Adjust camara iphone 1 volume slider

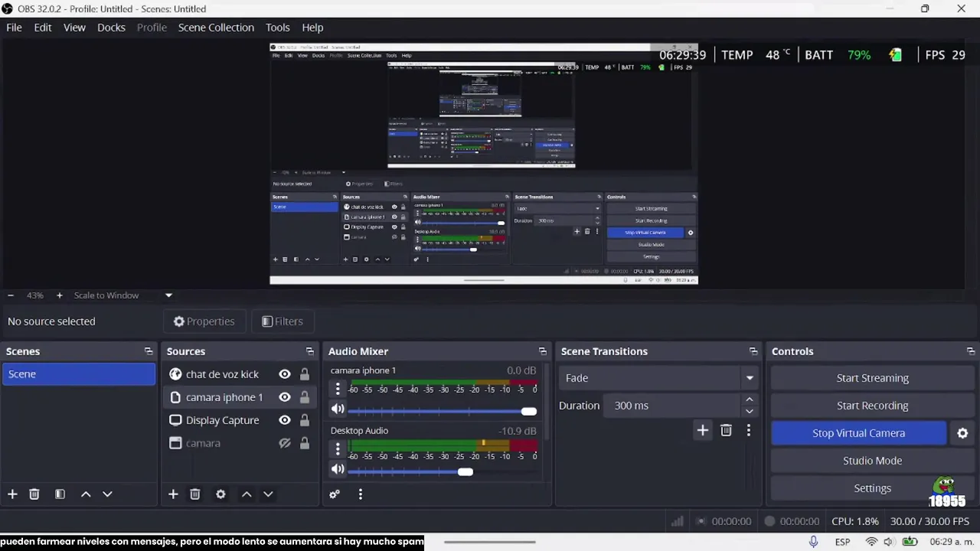coord(528,412)
